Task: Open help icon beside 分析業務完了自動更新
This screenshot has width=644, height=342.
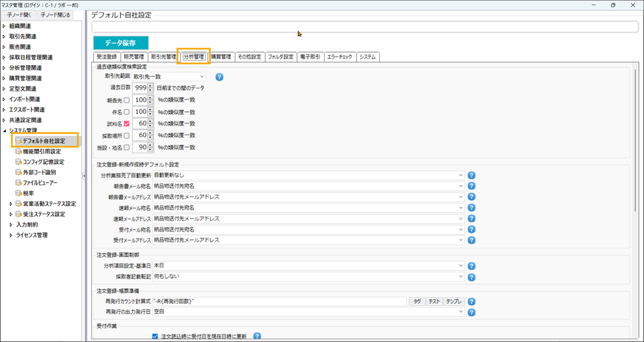Action: point(472,176)
